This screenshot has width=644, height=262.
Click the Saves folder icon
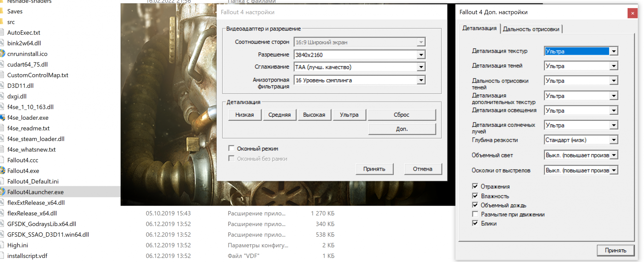(2, 11)
